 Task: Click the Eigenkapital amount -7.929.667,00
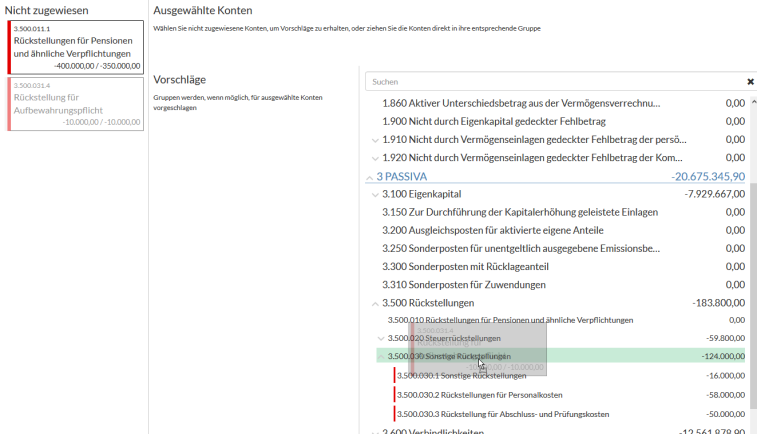[x=715, y=194]
